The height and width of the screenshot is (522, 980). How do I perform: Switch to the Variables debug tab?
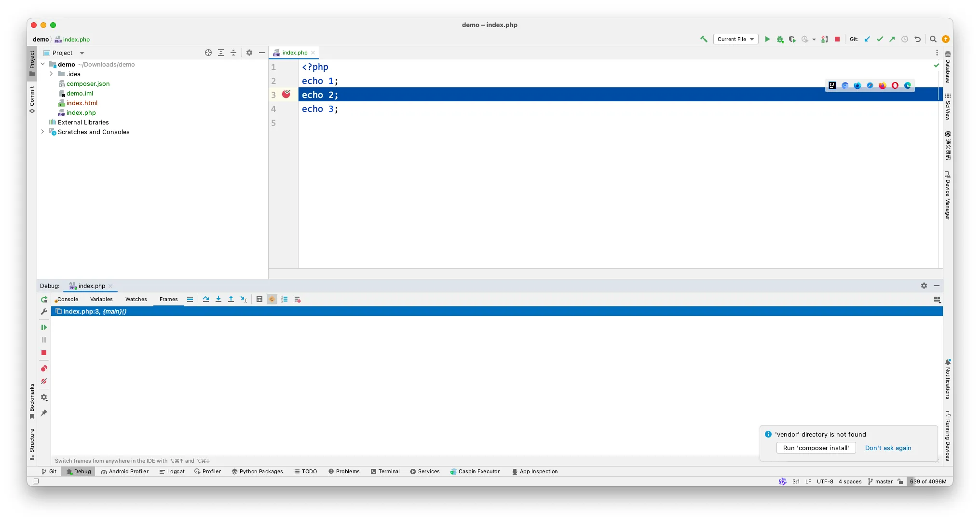click(101, 299)
